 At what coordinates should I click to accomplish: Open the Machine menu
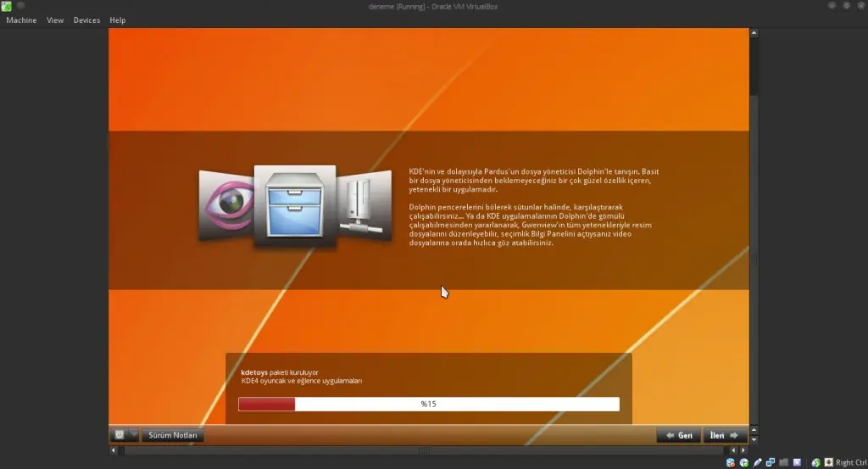point(21,20)
